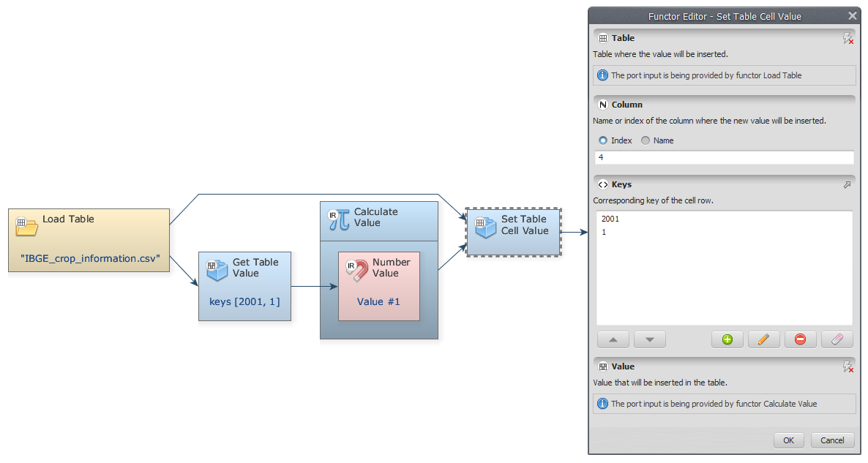Expand the Keys section with arrow icon
The width and height of the screenshot is (868, 463).
[847, 185]
